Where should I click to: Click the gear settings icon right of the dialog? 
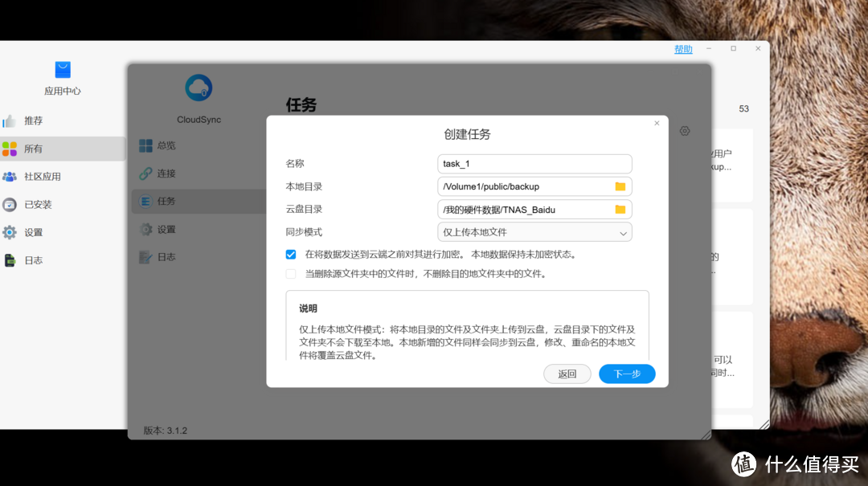pos(684,130)
